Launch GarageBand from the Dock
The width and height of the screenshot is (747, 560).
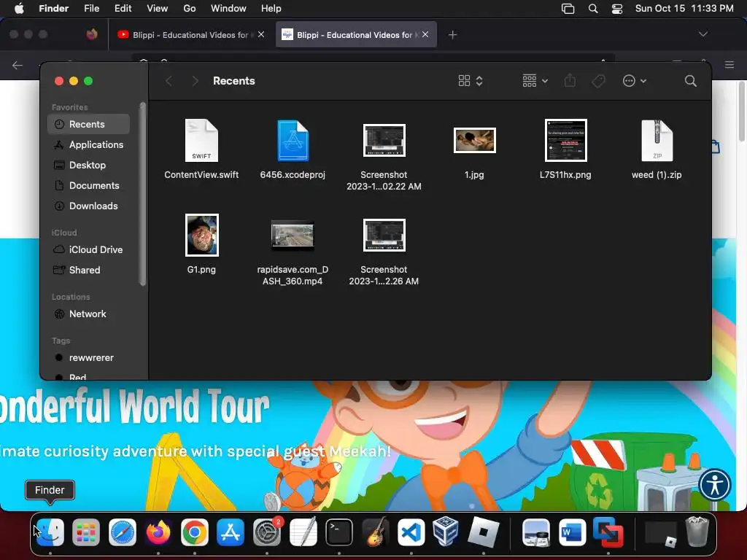pyautogui.click(x=376, y=532)
